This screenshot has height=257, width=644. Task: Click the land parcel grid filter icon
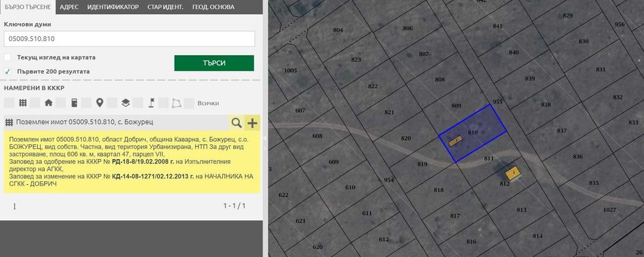click(23, 103)
